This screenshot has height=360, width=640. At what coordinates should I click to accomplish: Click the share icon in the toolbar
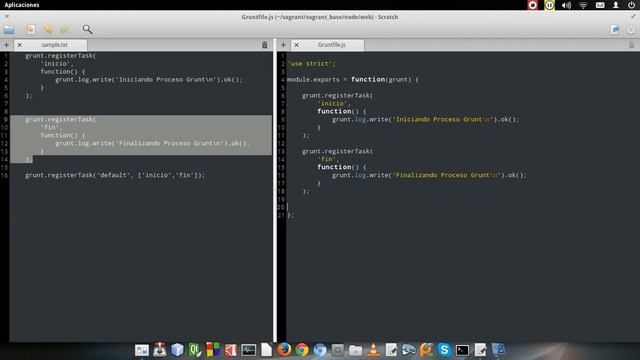coord(615,29)
